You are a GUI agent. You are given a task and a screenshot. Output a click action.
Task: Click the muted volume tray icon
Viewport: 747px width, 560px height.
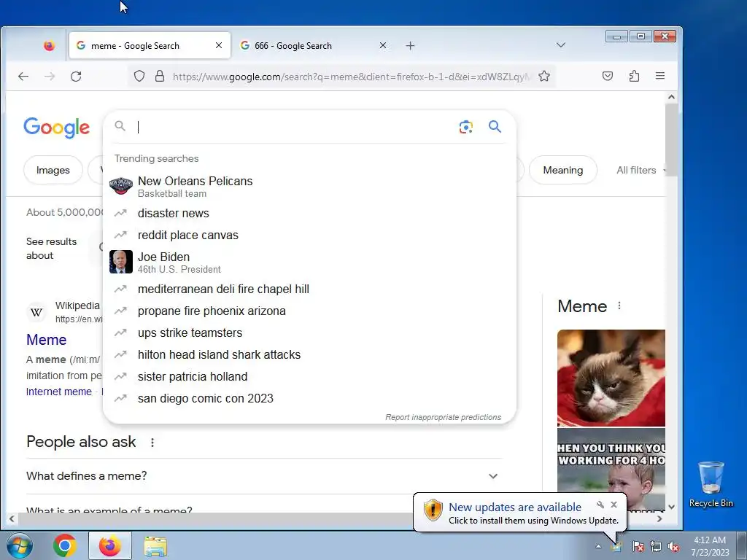point(673,547)
